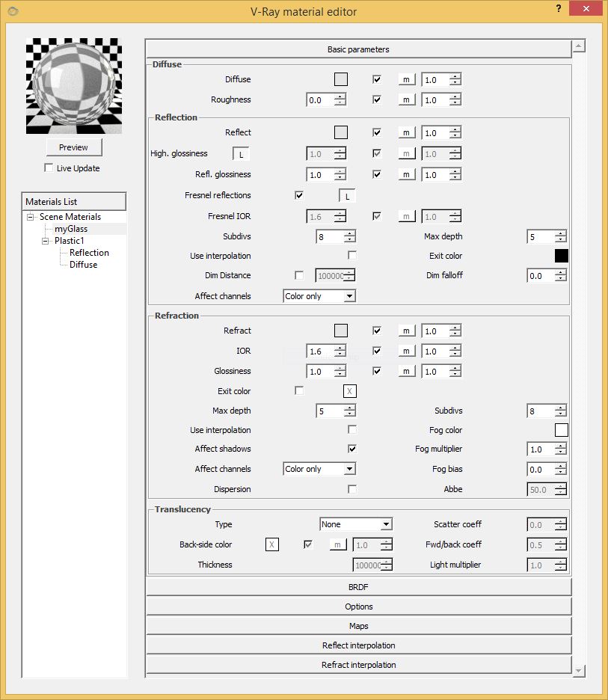The width and height of the screenshot is (608, 700).
Task: Expand the Reflect interpolation rollout
Action: [x=358, y=645]
